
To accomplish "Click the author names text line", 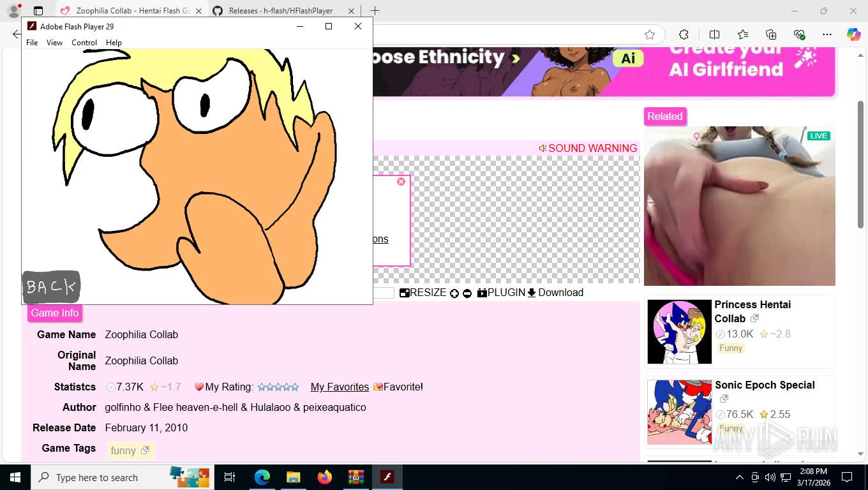I will [236, 407].
